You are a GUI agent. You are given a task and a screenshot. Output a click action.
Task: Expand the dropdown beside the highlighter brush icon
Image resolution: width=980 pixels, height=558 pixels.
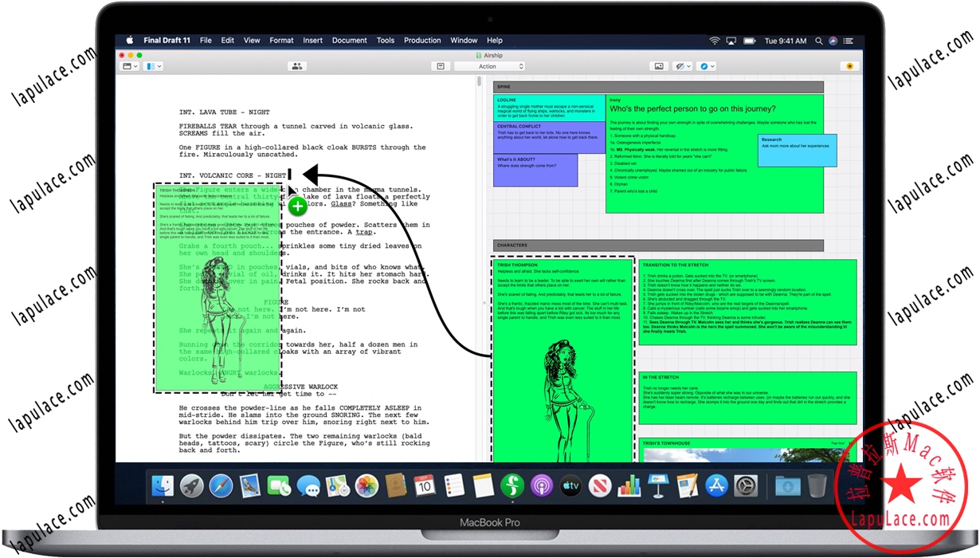tap(688, 65)
